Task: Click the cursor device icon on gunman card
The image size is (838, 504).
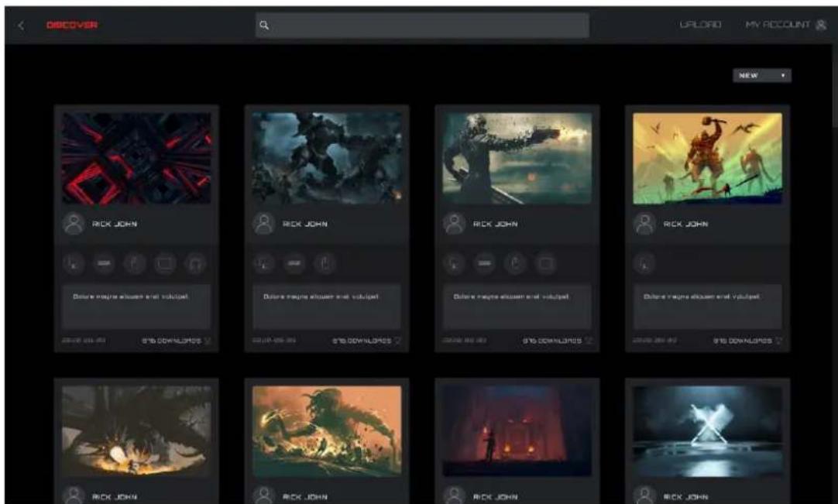Action: (454, 263)
